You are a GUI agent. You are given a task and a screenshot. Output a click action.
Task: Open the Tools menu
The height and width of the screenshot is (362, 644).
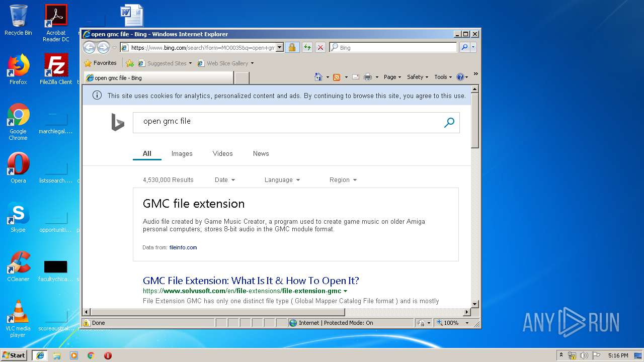tap(443, 77)
